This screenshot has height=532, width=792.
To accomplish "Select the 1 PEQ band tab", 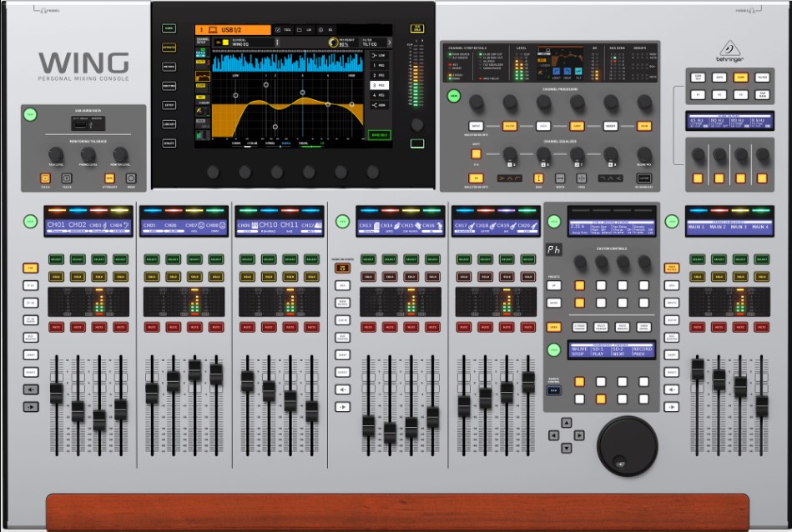I will [378, 65].
